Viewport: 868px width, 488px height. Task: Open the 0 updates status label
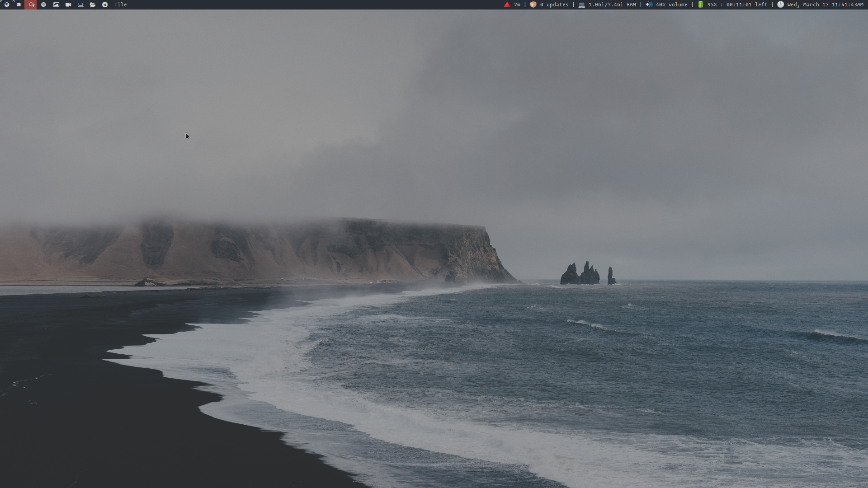554,5
